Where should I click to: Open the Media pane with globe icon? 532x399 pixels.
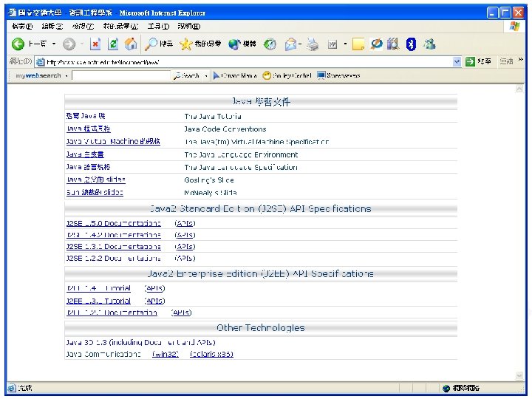click(242, 44)
